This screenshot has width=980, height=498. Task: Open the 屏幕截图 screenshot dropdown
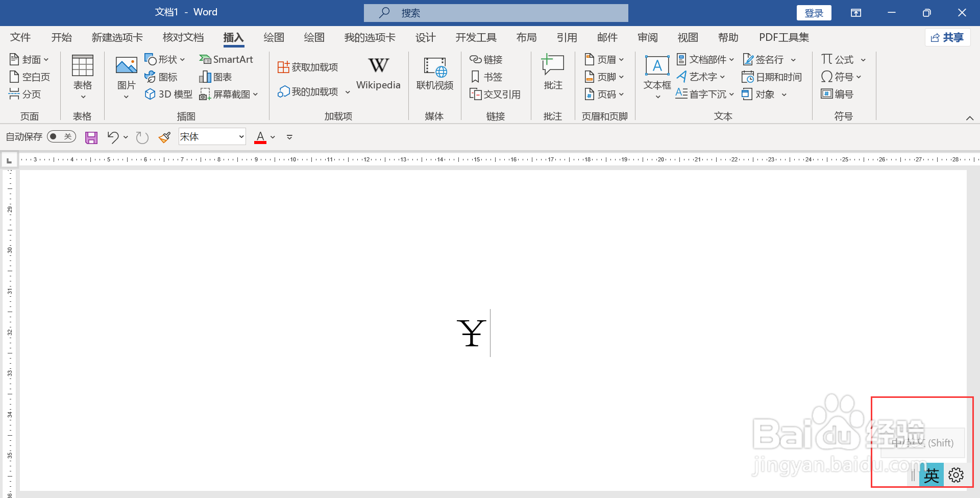coord(229,94)
